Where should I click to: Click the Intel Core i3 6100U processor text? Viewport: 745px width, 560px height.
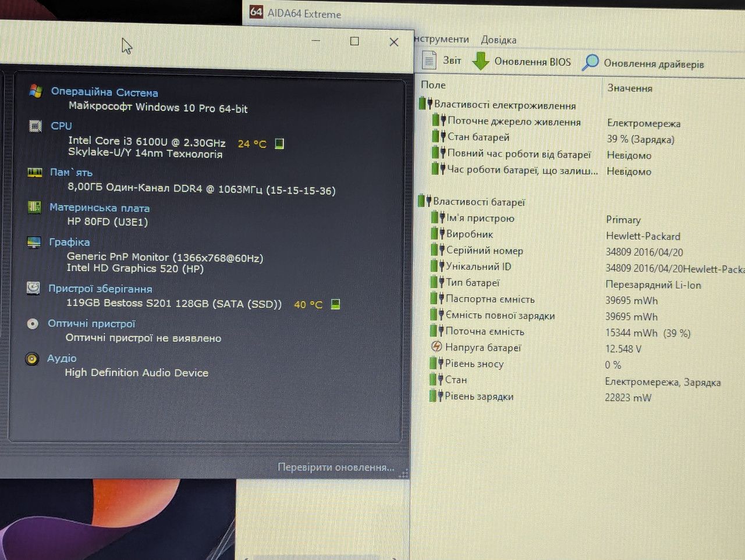coord(147,141)
